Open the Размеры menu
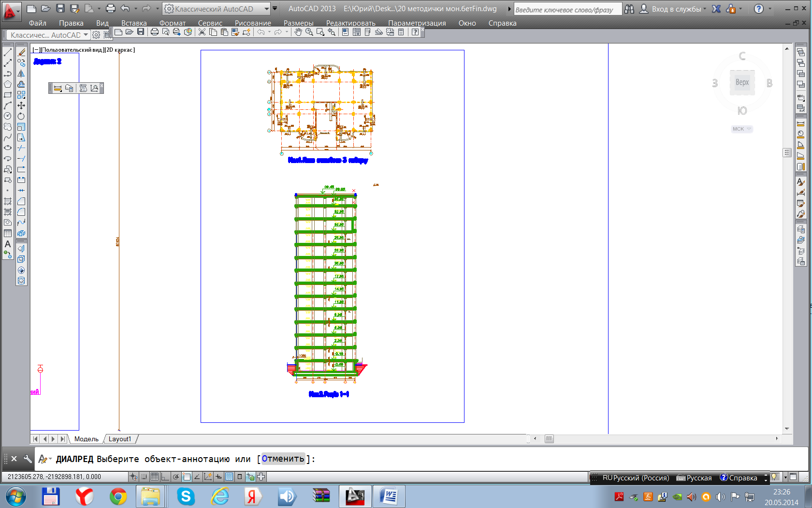Viewport: 812px width, 508px height. [x=298, y=23]
